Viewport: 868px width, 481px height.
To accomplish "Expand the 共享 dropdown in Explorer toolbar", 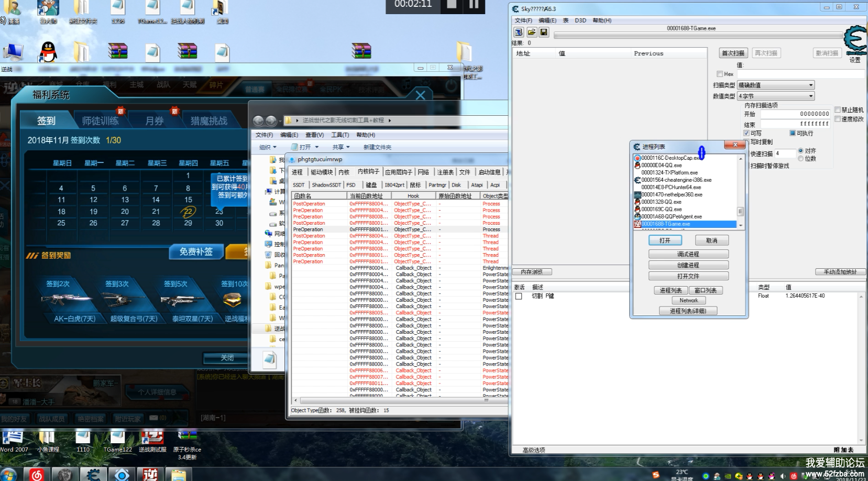I will tap(340, 147).
